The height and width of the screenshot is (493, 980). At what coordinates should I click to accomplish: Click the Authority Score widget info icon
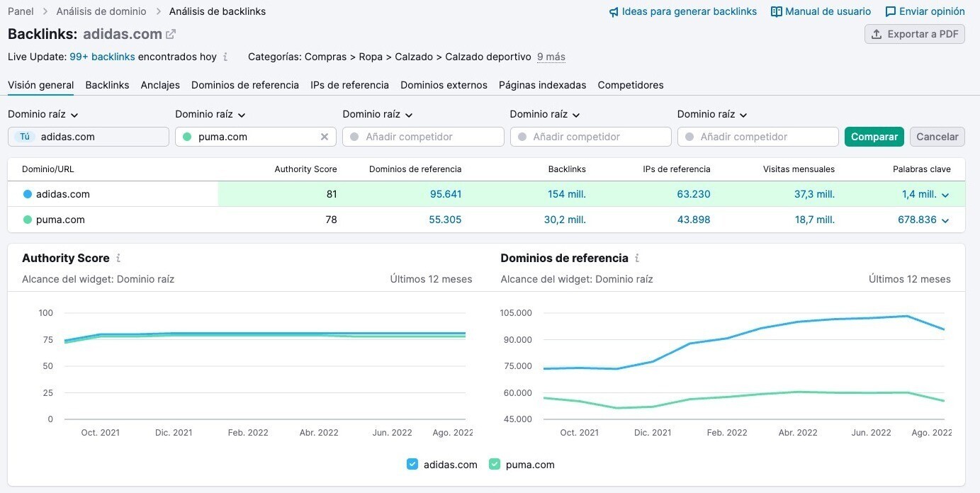click(118, 259)
